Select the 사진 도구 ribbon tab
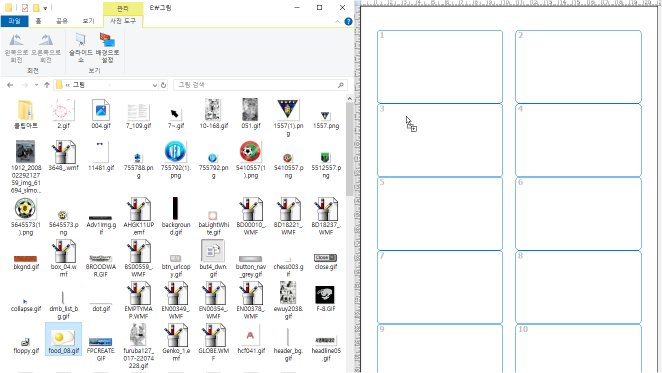The image size is (662, 373). (123, 21)
